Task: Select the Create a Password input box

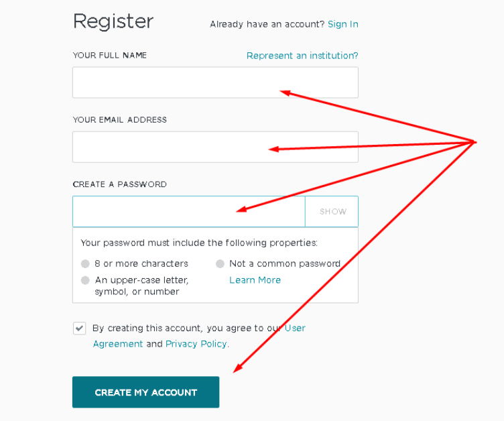Action: [x=188, y=212]
